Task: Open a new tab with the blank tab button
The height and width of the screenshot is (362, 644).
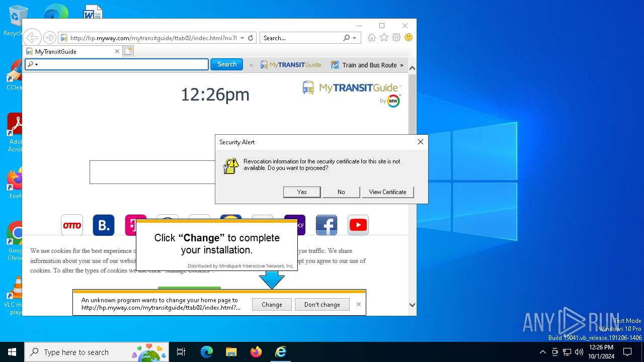Action: [128, 51]
